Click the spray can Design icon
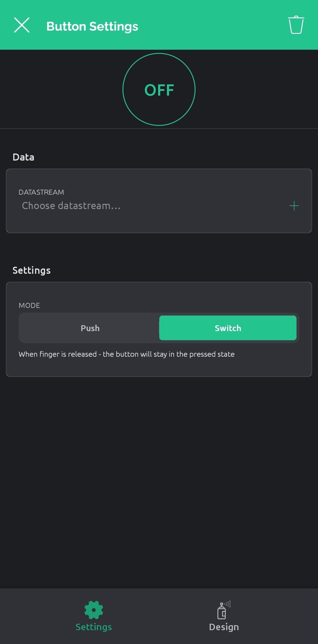The height and width of the screenshot is (644, 318). [x=224, y=610]
